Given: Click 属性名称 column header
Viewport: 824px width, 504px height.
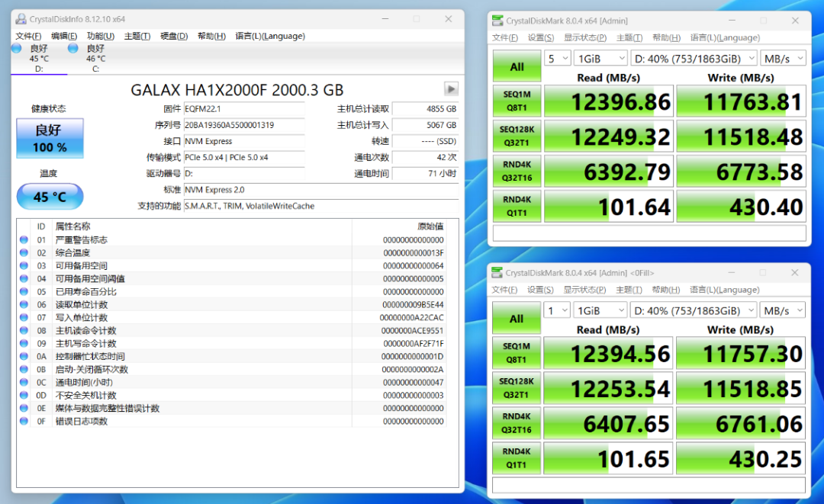Looking at the screenshot, I should pos(73,226).
